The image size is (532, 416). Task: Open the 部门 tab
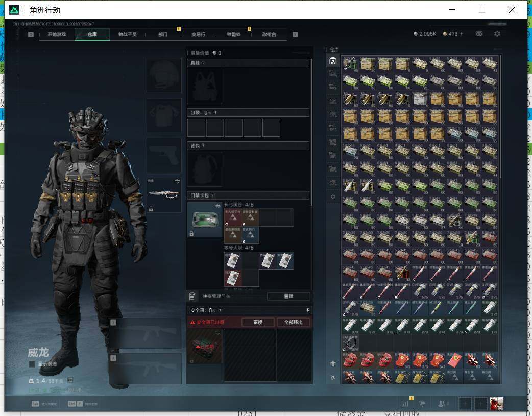point(163,34)
